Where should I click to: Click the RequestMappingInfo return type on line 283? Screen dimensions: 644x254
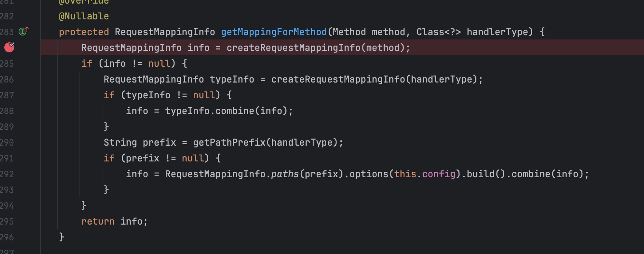click(165, 32)
